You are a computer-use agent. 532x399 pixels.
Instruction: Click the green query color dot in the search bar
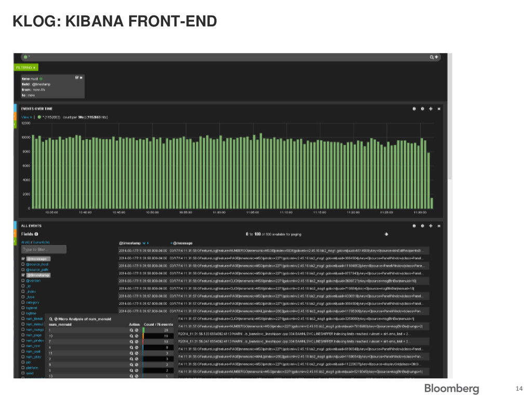25,57
